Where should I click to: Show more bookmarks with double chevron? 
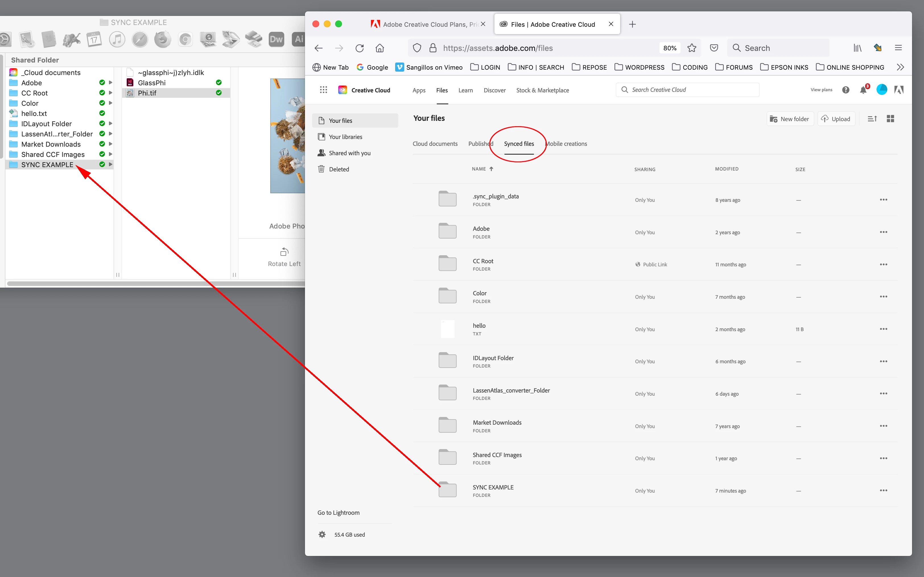(900, 67)
